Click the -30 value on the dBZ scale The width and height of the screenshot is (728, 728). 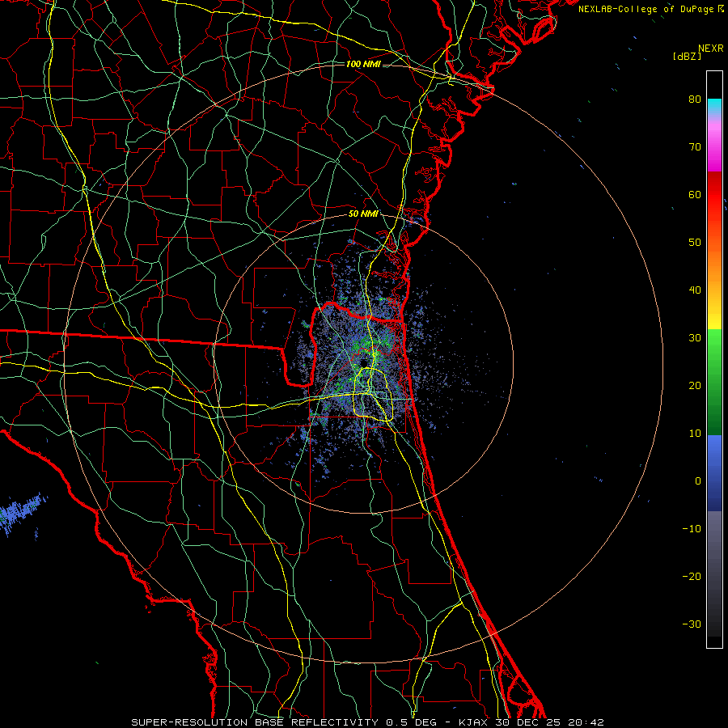(692, 624)
